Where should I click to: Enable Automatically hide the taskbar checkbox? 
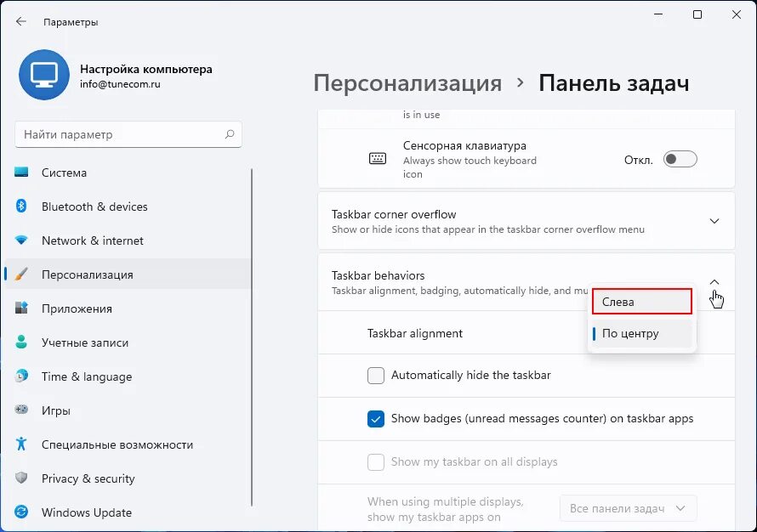376,376
